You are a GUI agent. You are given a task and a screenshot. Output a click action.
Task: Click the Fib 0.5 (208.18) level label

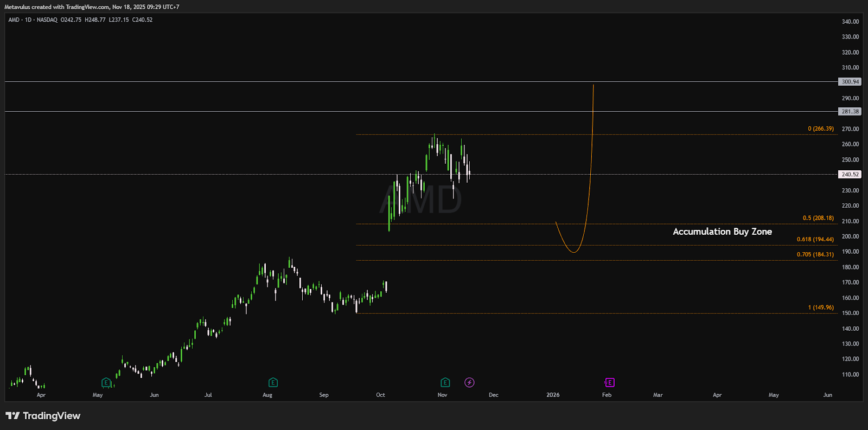(x=818, y=219)
